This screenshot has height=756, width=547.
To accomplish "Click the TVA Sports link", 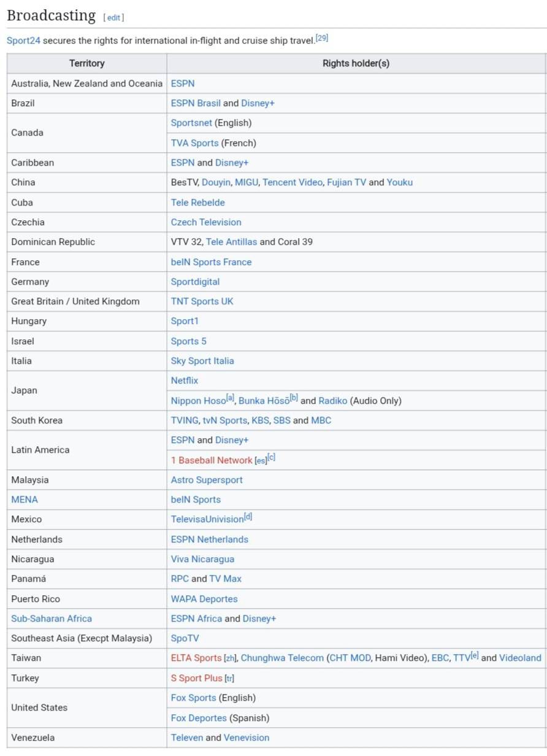I will click(194, 143).
